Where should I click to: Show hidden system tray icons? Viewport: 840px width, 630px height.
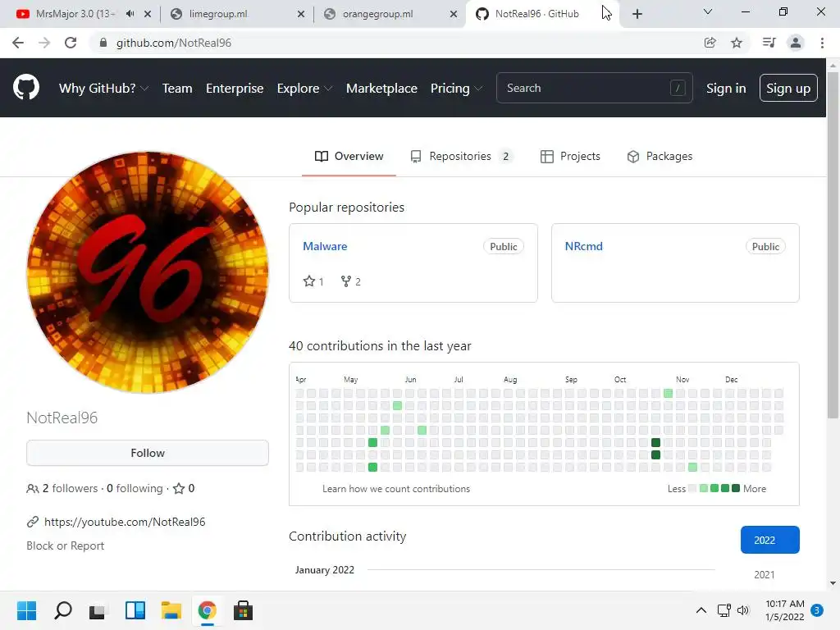(701, 610)
